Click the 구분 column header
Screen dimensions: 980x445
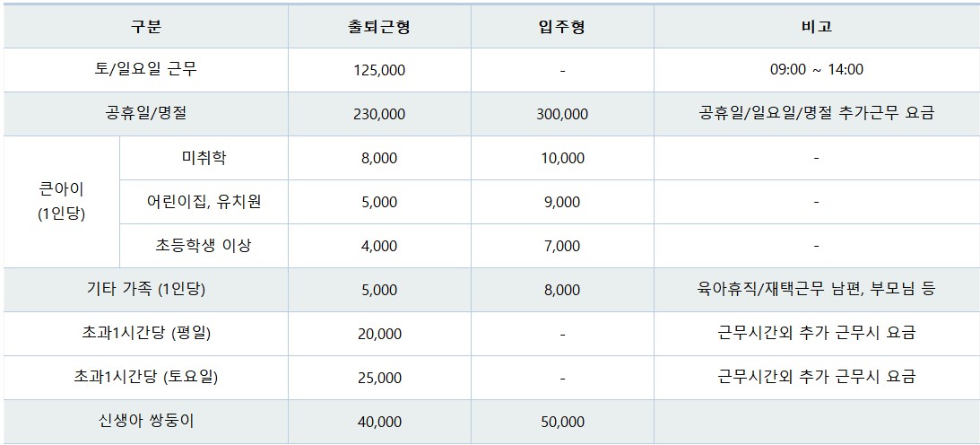click(145, 27)
